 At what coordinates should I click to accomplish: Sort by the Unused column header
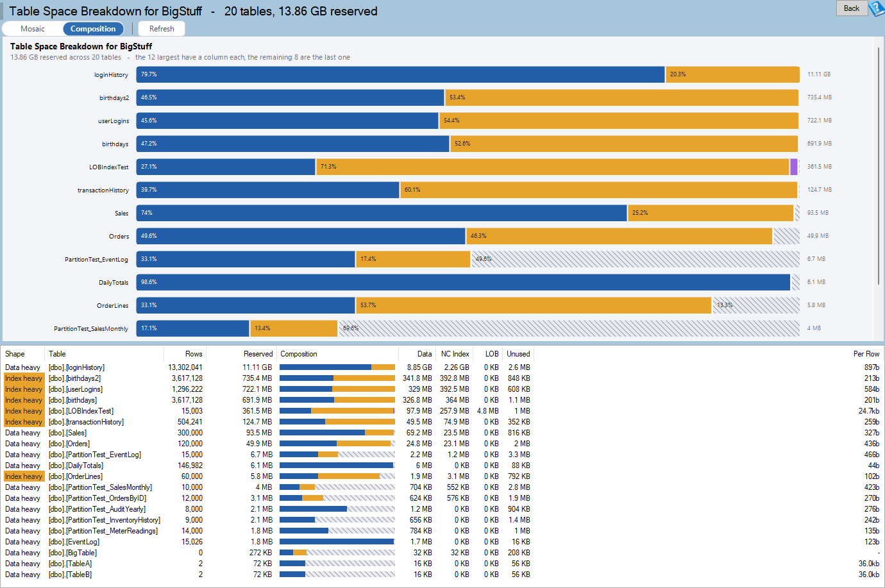coord(518,354)
